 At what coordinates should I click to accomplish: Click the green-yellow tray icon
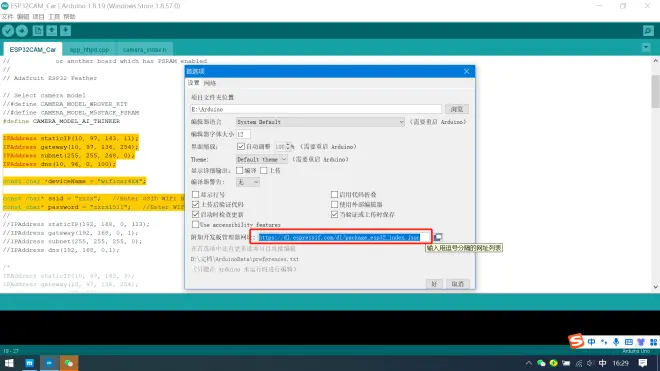pos(554,363)
